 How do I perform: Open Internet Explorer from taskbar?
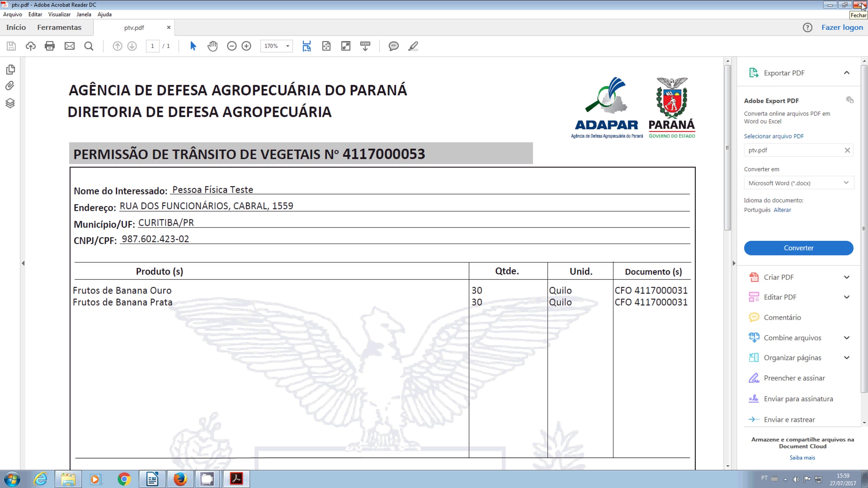pyautogui.click(x=40, y=479)
